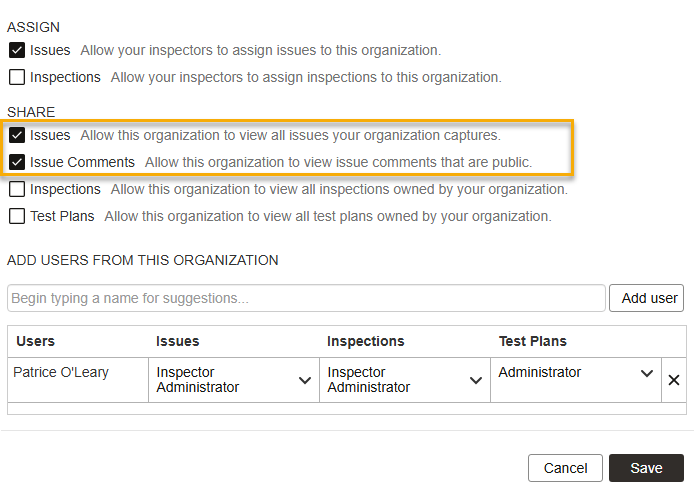The height and width of the screenshot is (496, 694).
Task: Click the Inspections column header in table
Action: click(x=366, y=341)
